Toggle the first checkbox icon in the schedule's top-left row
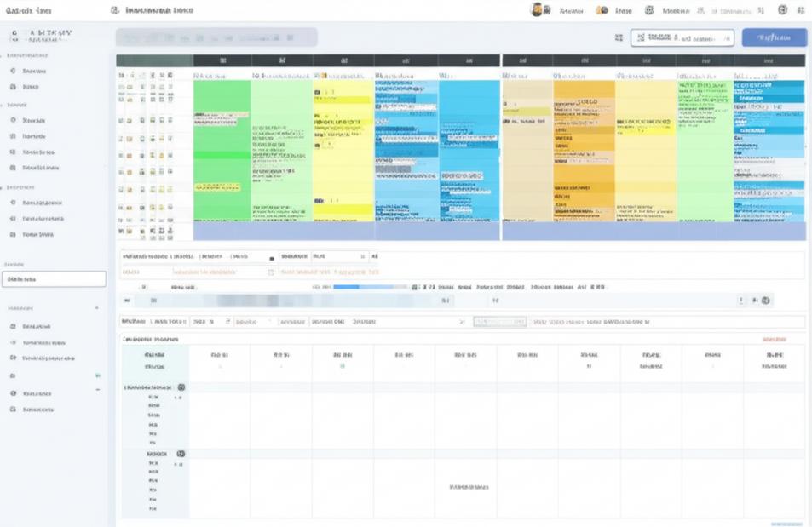This screenshot has width=812, height=527. [121, 76]
